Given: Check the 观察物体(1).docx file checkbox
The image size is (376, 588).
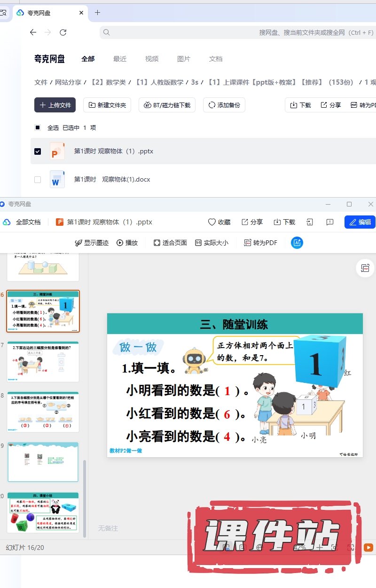Looking at the screenshot, I should (38, 180).
